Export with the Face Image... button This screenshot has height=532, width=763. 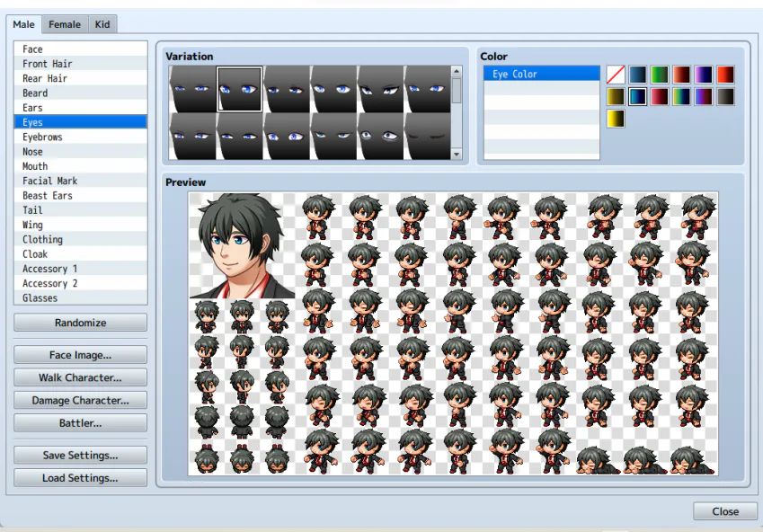coord(80,355)
